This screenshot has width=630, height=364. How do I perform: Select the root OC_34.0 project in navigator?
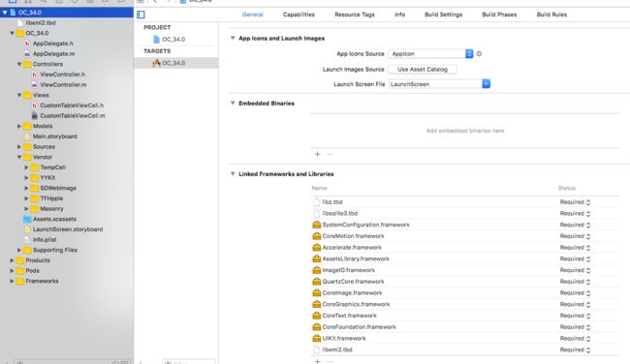click(67, 13)
